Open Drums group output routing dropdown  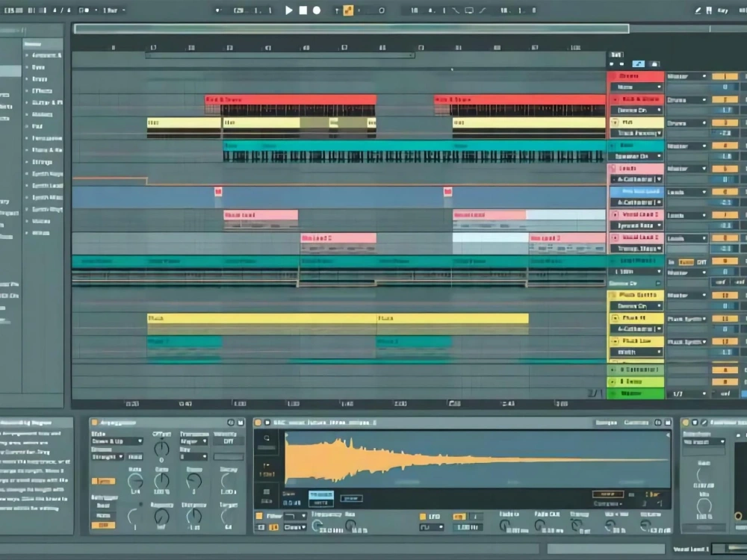click(686, 76)
